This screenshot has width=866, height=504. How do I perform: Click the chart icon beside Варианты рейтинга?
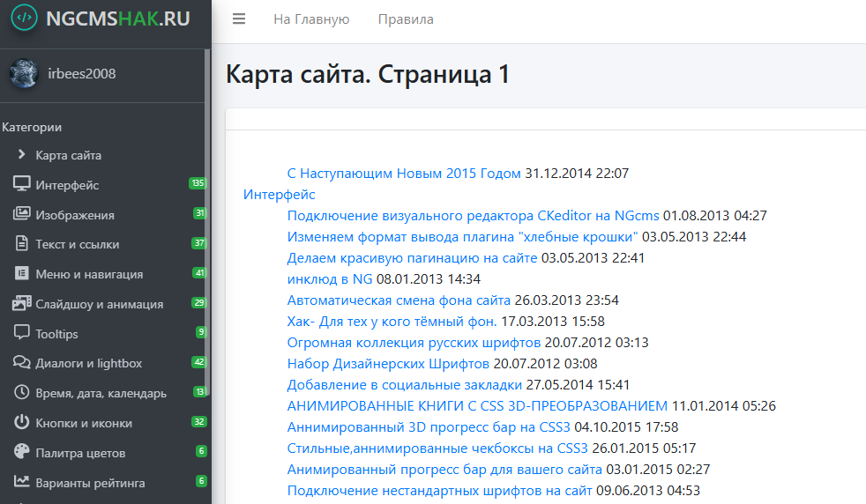[21, 481]
